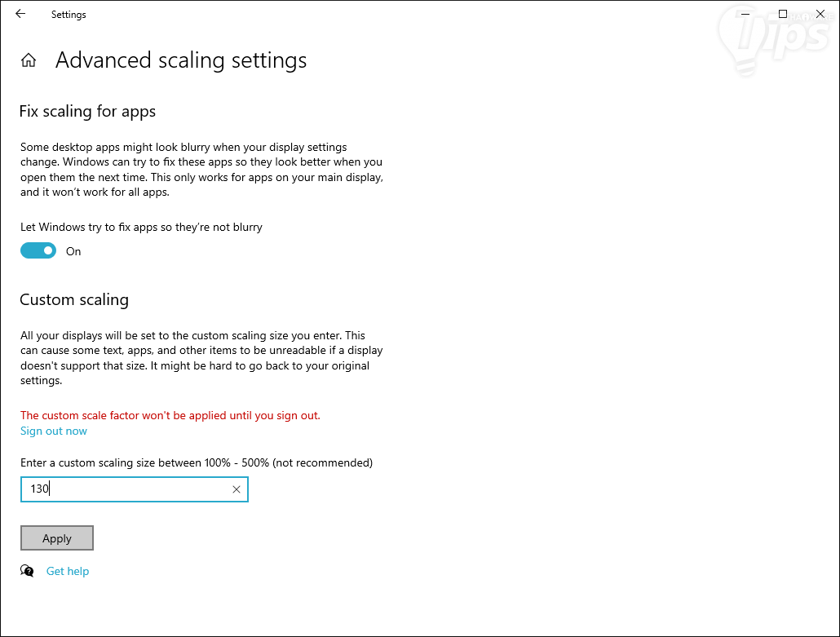Click the "On" label beside the toggle
This screenshot has width=840, height=637.
(x=73, y=251)
